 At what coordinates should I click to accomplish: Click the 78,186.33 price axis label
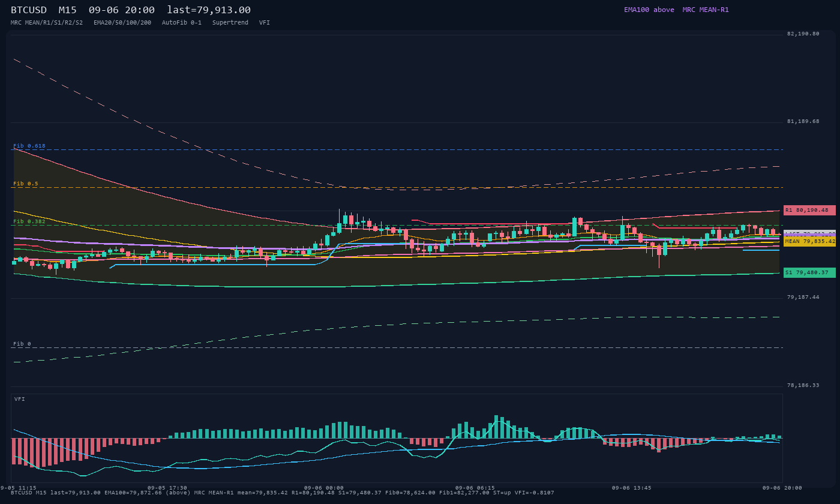803,385
